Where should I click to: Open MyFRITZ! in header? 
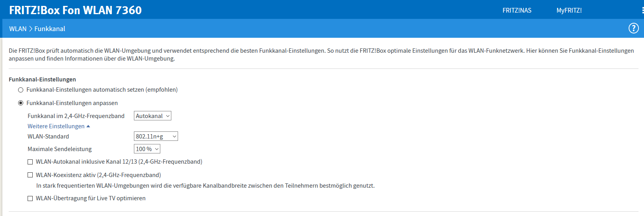569,10
